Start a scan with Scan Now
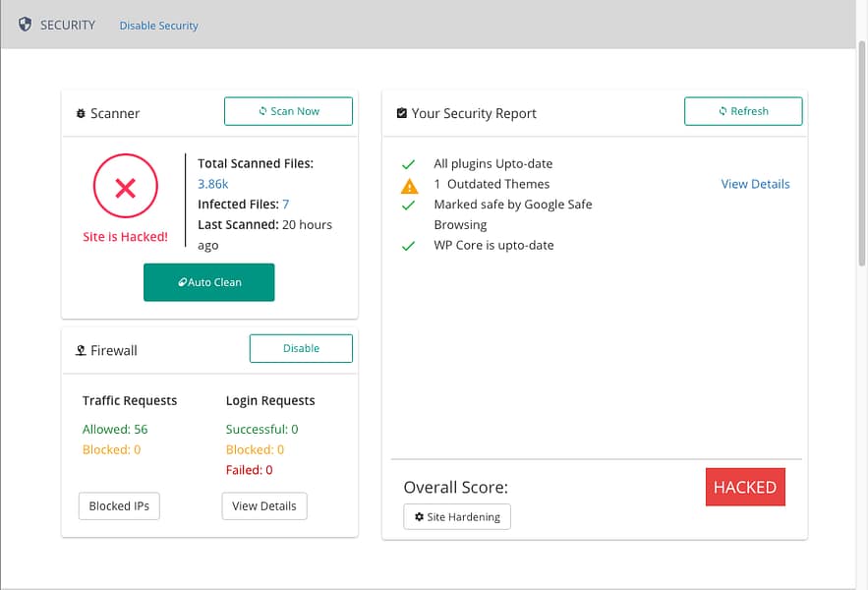The image size is (868, 590). [x=288, y=111]
